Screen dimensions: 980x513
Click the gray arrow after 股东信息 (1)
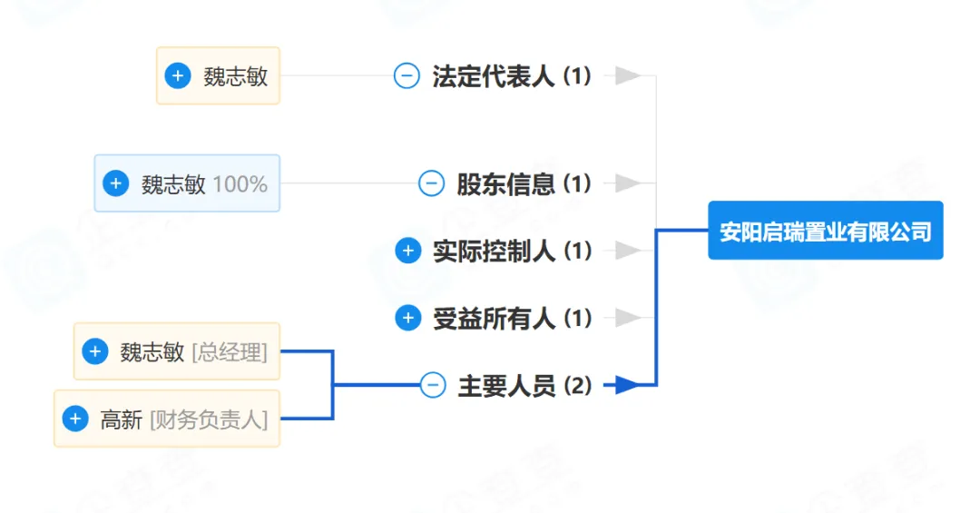[627, 183]
